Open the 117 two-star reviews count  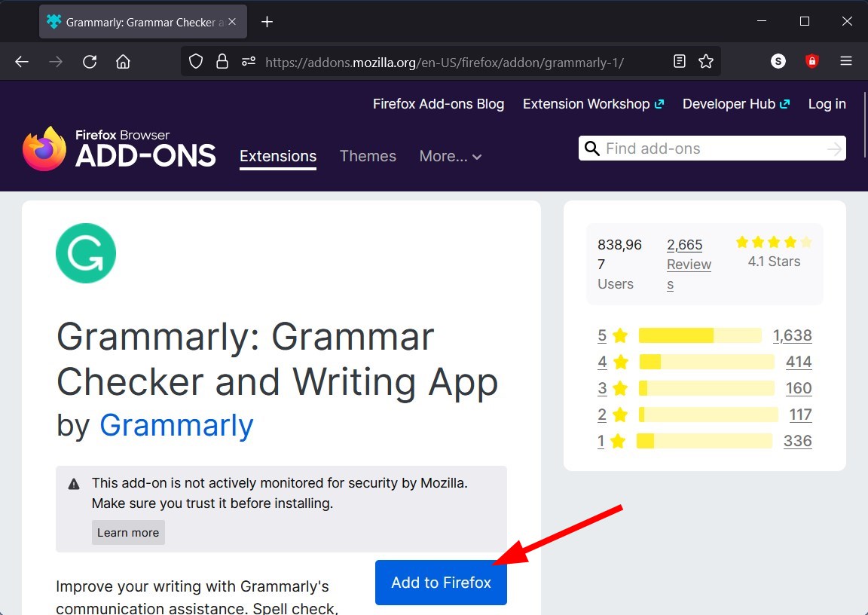tap(800, 415)
